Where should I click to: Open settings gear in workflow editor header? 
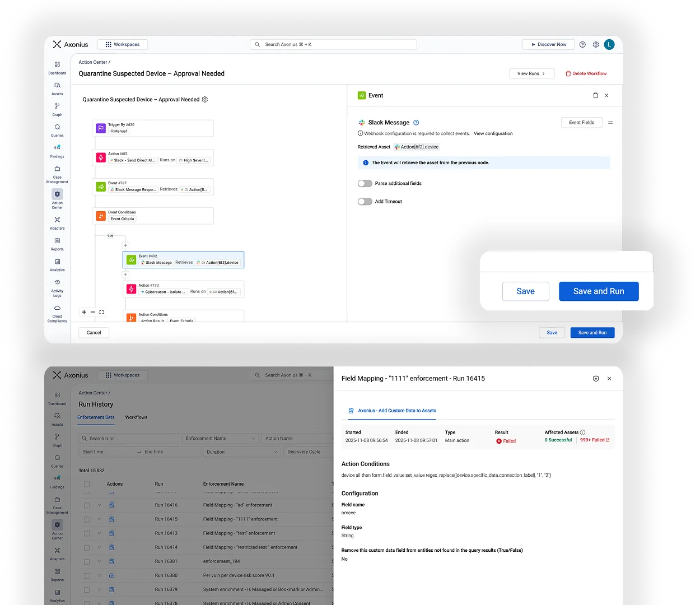(x=596, y=44)
